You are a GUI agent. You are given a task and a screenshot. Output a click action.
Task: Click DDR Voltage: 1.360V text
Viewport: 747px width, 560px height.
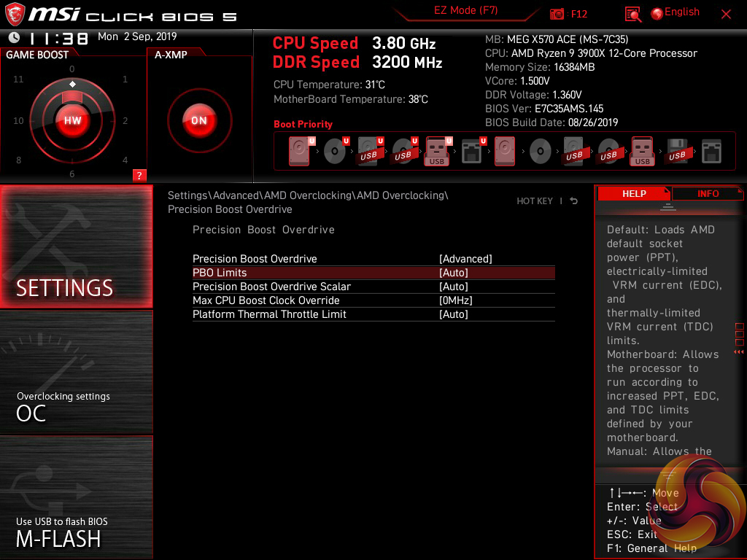coord(533,95)
